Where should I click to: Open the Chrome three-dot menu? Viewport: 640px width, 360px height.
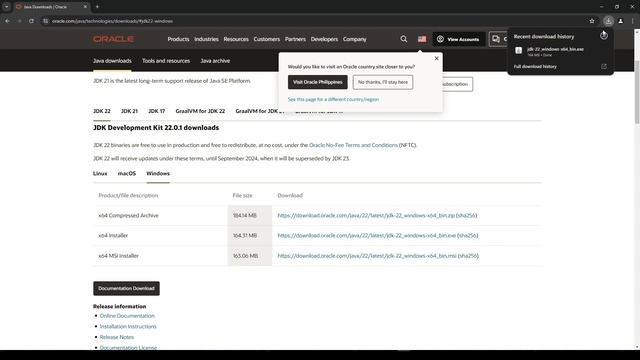633,21
